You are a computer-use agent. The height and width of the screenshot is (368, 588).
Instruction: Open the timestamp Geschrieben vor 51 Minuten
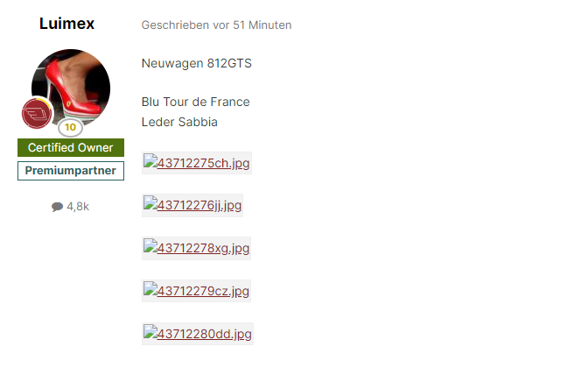[x=216, y=25]
